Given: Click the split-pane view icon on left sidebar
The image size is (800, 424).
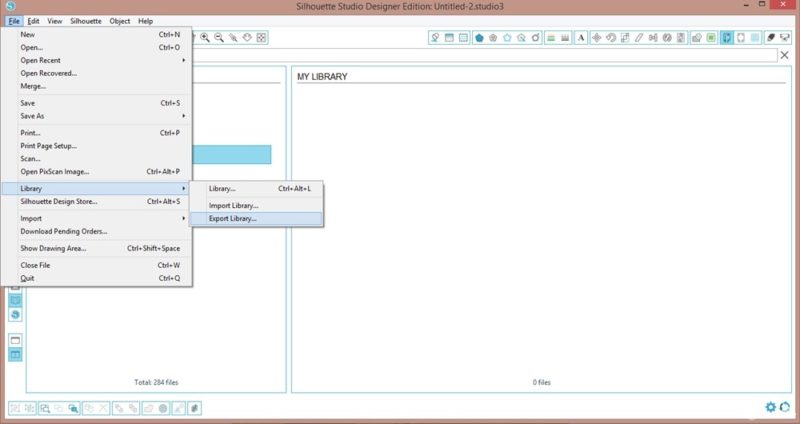Looking at the screenshot, I should (15, 354).
